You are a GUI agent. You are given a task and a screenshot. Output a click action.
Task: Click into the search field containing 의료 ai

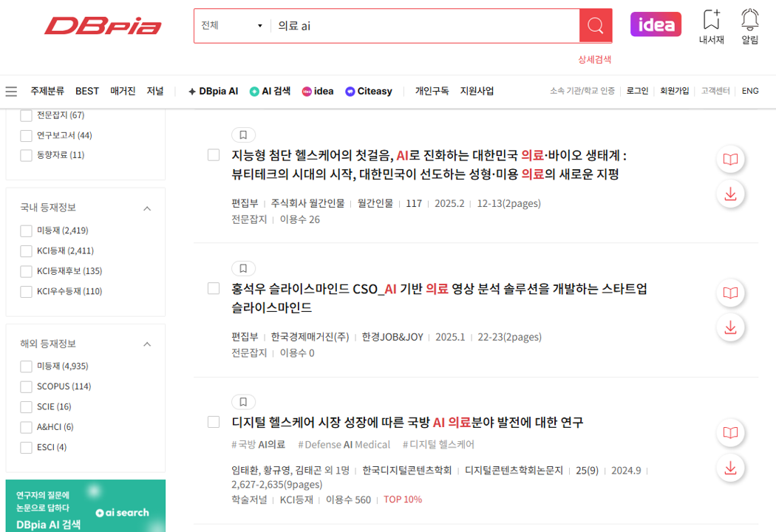(426, 26)
